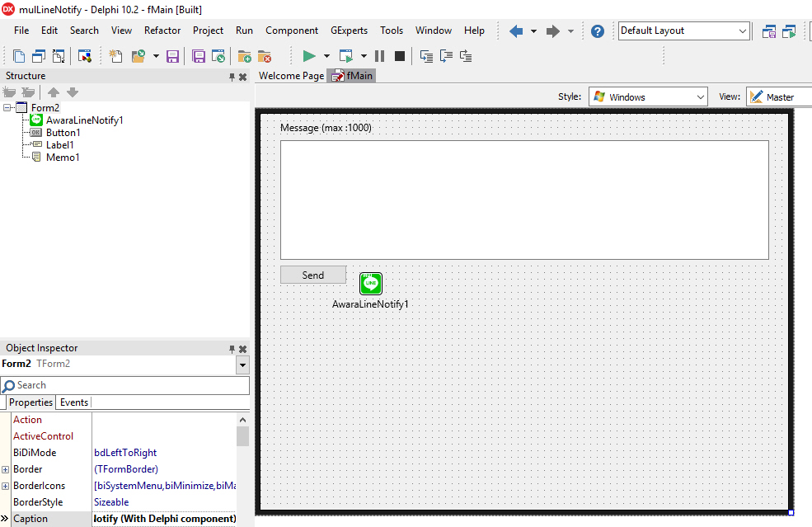
Task: Open Object Inspector instance dropdown
Action: [242, 365]
